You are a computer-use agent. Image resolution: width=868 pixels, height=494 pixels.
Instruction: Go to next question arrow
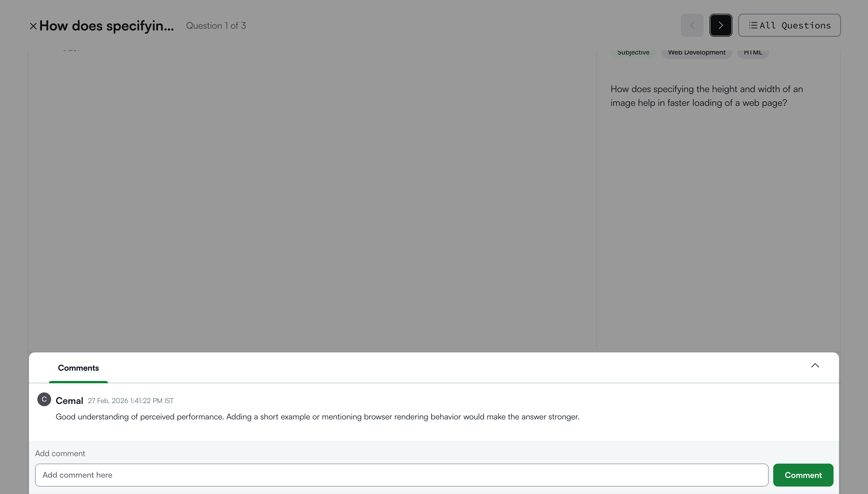coord(720,26)
